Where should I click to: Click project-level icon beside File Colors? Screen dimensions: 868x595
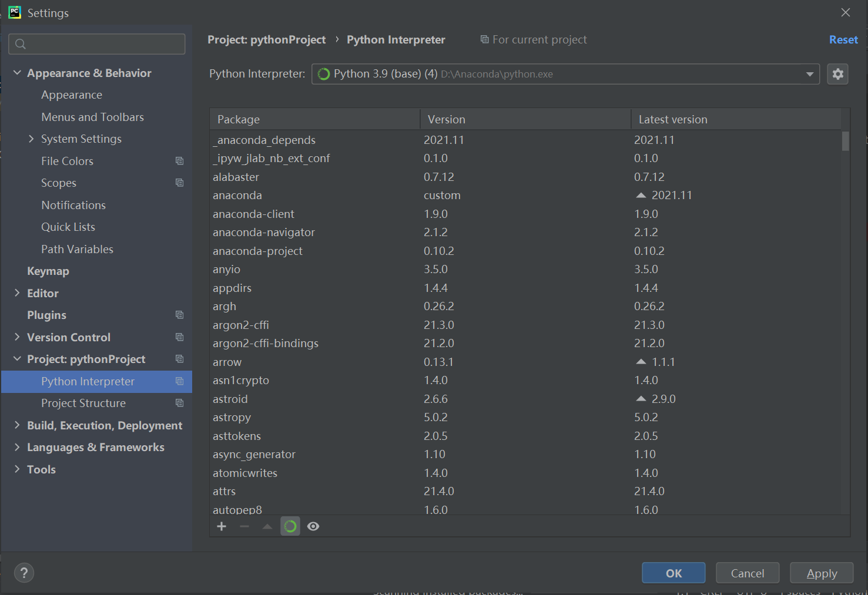[x=180, y=161]
